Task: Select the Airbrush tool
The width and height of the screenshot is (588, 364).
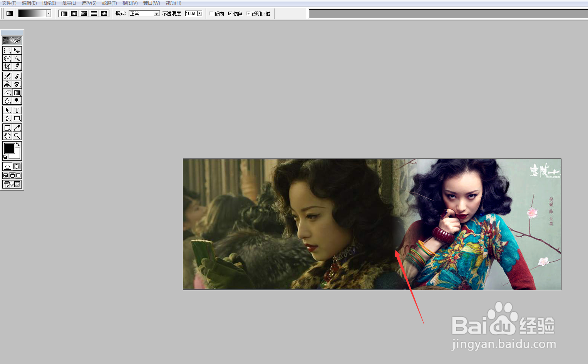Action: tap(7, 76)
